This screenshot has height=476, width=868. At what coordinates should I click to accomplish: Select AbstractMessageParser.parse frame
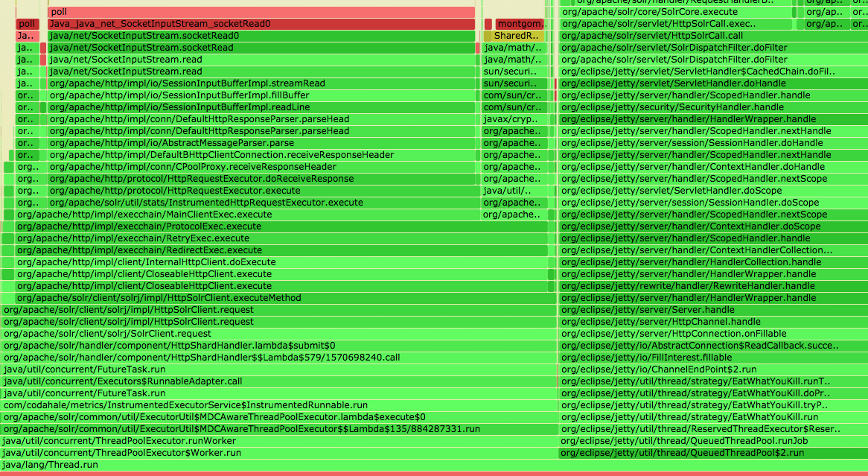click(261, 143)
